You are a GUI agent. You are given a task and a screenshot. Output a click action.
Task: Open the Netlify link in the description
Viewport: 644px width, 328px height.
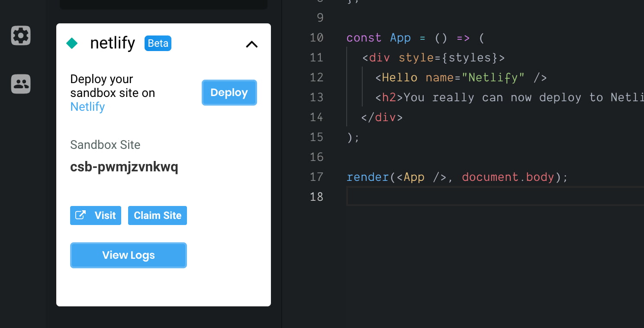tap(87, 106)
